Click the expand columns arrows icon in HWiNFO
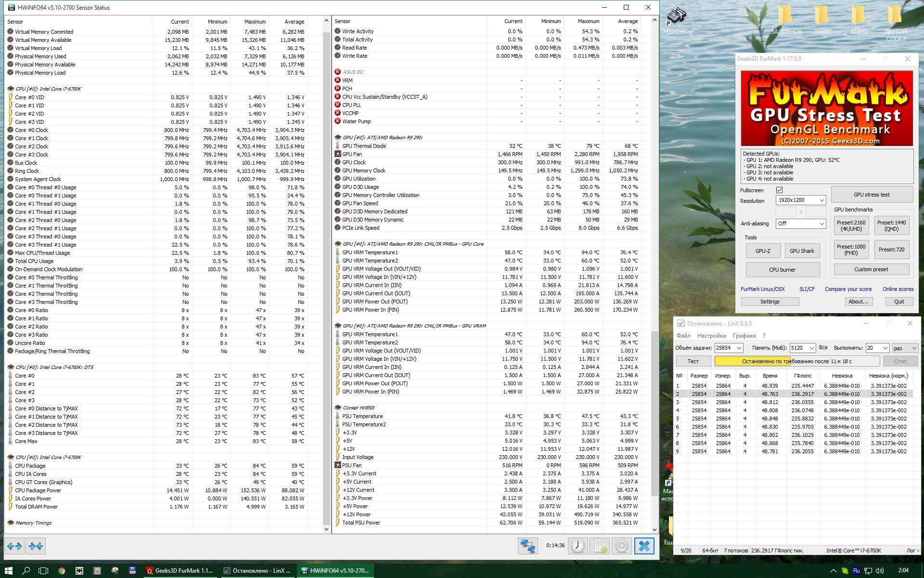Image resolution: width=924 pixels, height=578 pixels. click(15, 546)
